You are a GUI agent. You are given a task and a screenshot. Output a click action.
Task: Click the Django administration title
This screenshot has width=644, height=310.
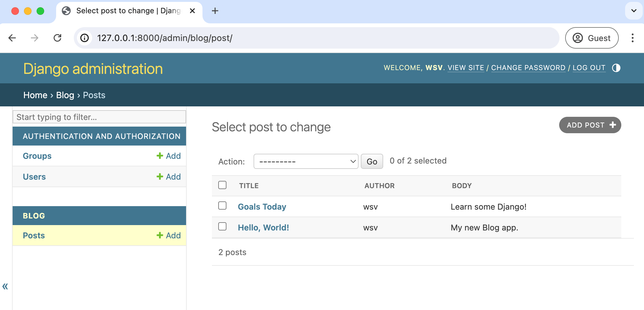(x=93, y=69)
